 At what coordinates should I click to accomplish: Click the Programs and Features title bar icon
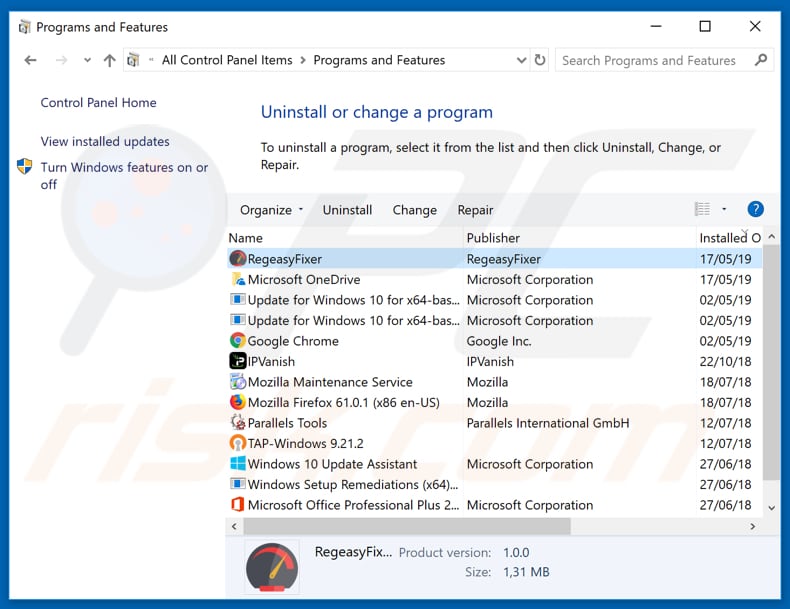[24, 27]
